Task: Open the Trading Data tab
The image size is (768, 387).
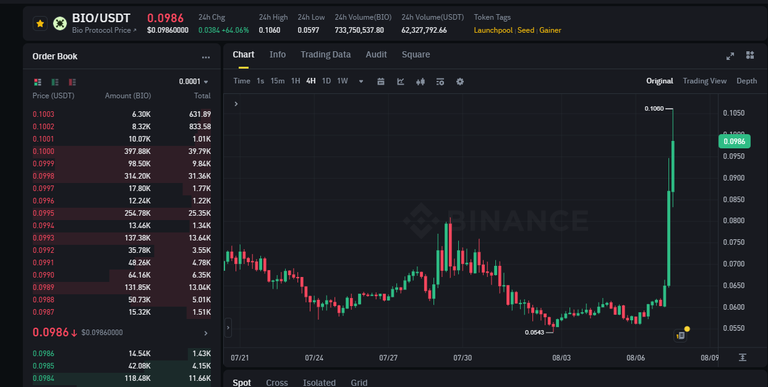Action: click(x=325, y=55)
